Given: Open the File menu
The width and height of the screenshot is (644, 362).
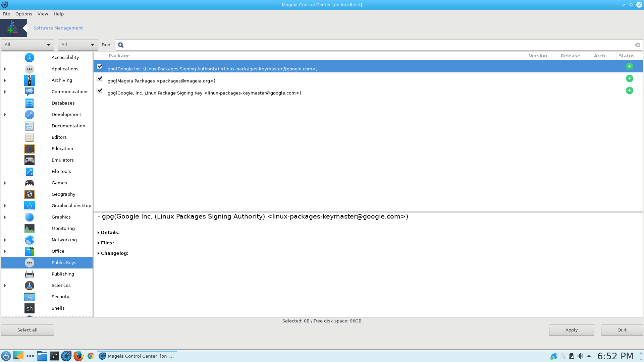Looking at the screenshot, I should [6, 14].
